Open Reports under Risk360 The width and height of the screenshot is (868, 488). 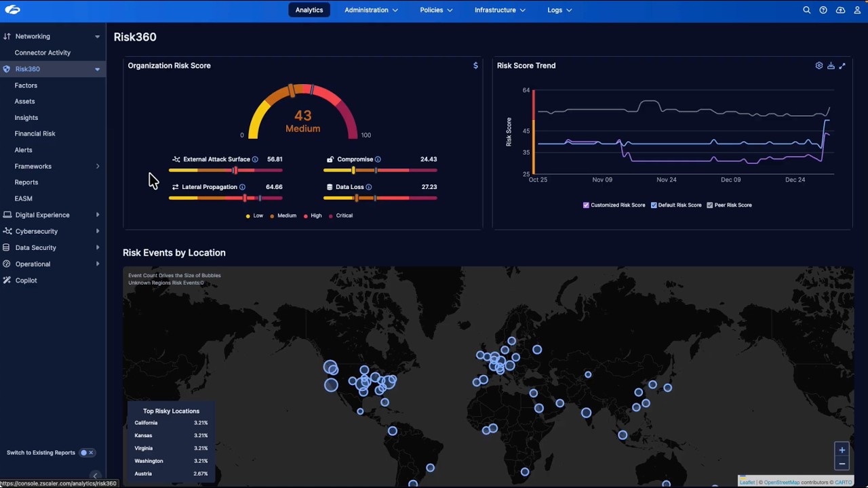(x=26, y=182)
